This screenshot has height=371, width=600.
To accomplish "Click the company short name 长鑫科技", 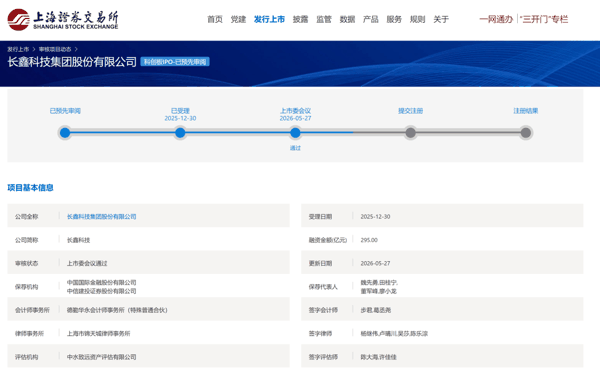I will pyautogui.click(x=78, y=240).
